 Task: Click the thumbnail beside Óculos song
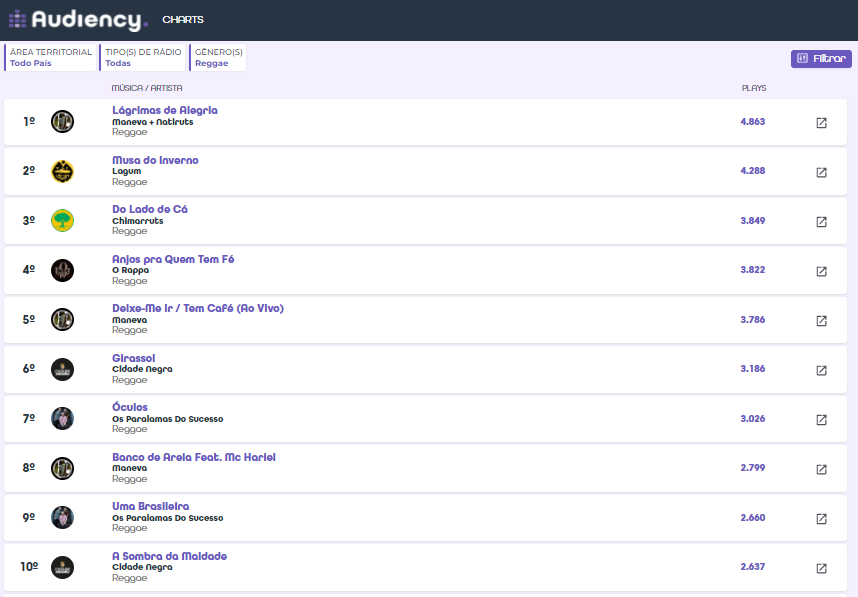62,419
